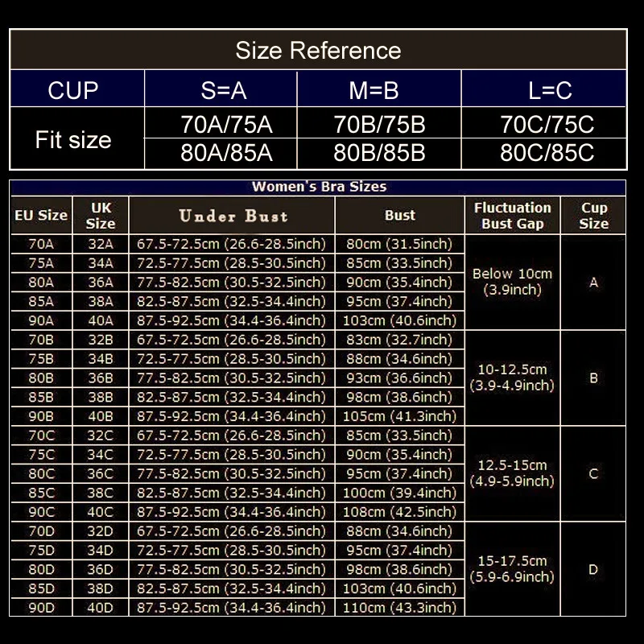Select the 70B EU size cell
Screen dimensions: 644x644
point(41,340)
